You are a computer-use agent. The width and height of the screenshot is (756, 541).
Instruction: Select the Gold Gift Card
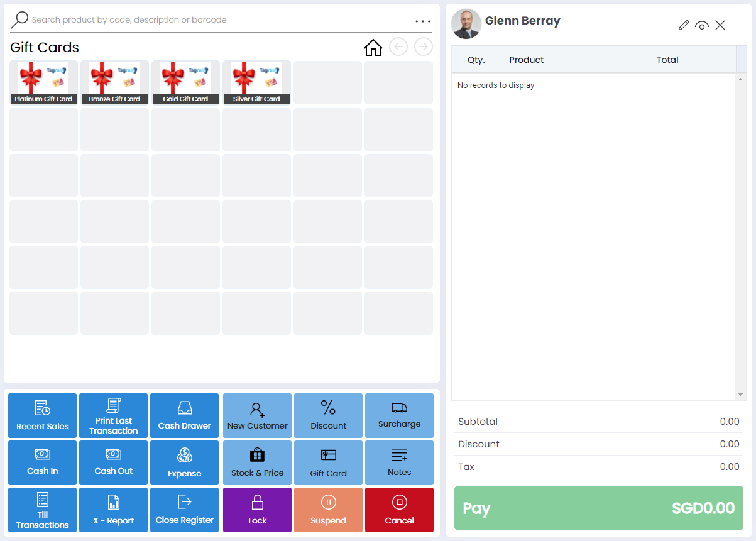(x=185, y=82)
